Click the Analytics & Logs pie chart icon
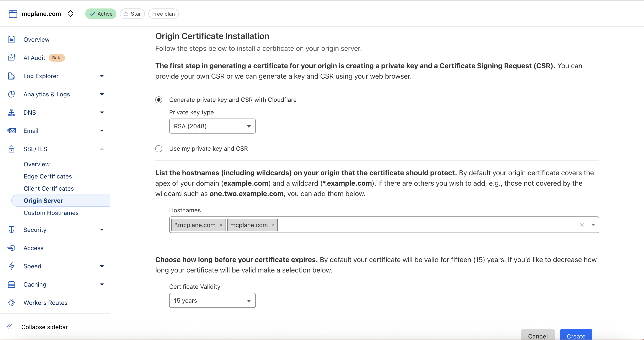Image resolution: width=644 pixels, height=340 pixels. tap(11, 94)
